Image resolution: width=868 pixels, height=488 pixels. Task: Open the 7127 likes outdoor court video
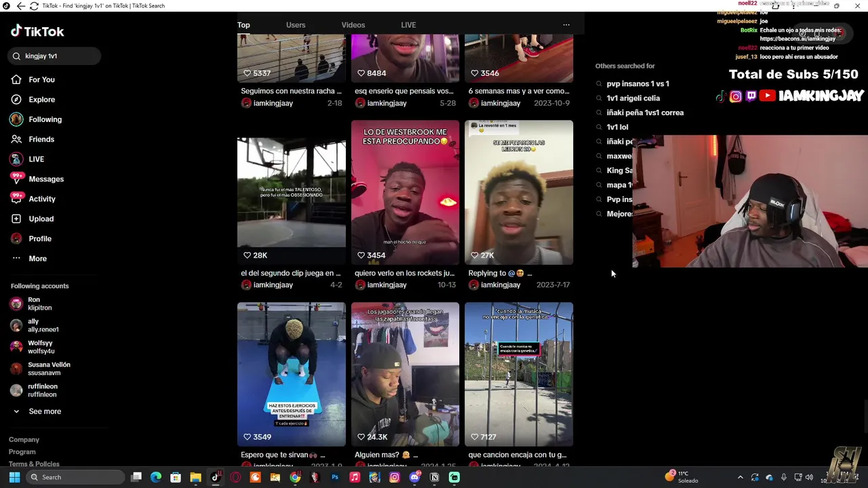pos(519,374)
